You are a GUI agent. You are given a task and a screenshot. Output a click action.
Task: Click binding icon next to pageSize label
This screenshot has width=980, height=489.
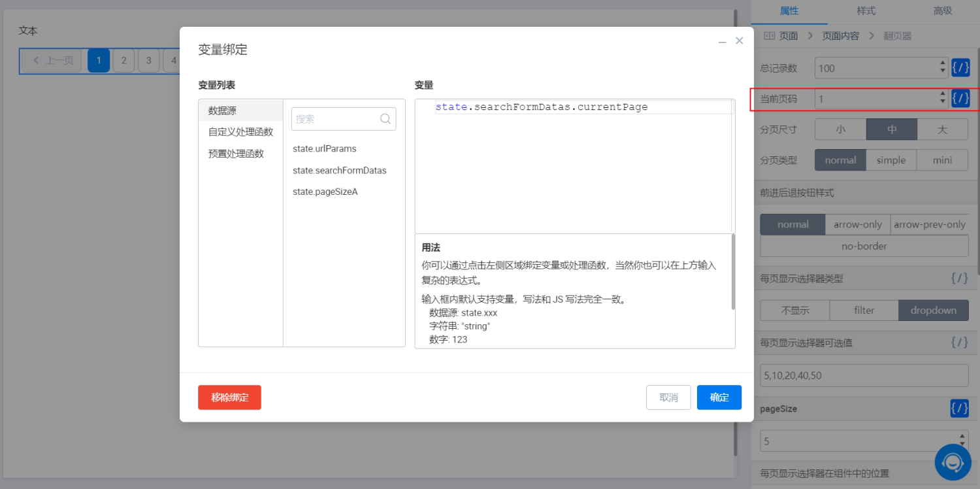point(959,409)
